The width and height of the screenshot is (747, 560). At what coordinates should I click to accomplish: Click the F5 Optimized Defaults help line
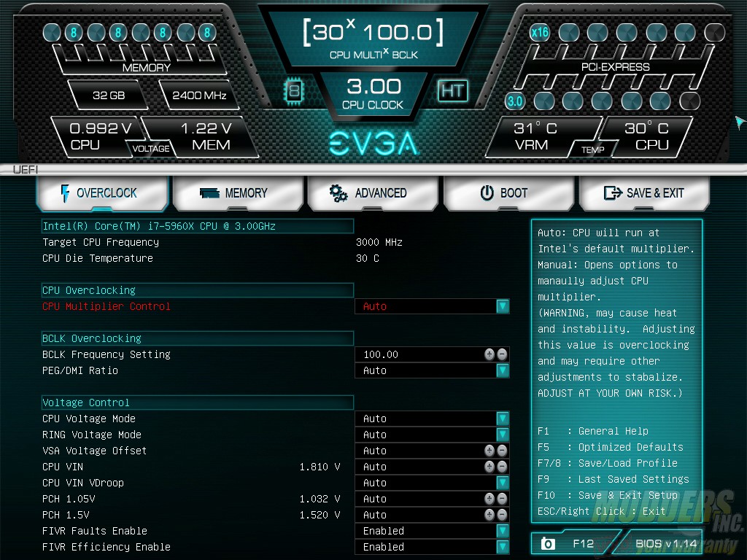pyautogui.click(x=611, y=447)
